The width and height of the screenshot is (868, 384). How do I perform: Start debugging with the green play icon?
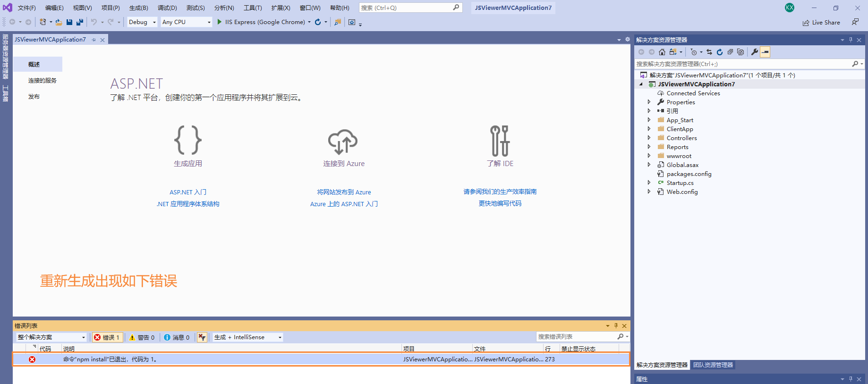[x=219, y=22]
